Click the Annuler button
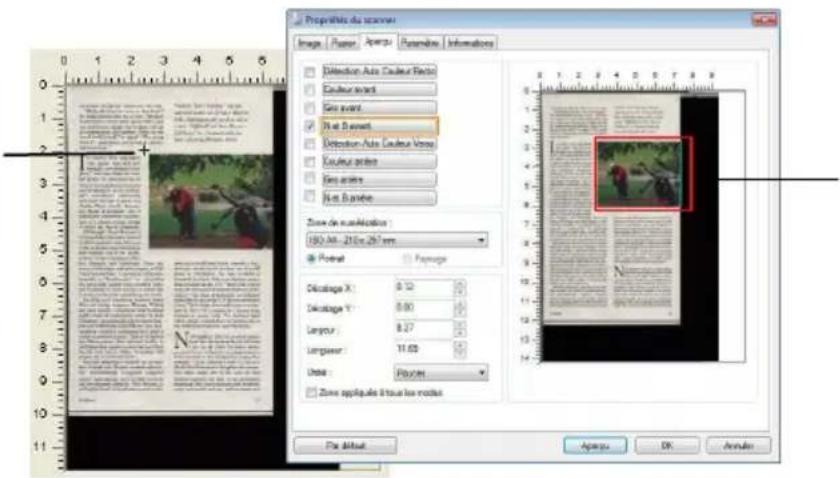 pyautogui.click(x=739, y=445)
